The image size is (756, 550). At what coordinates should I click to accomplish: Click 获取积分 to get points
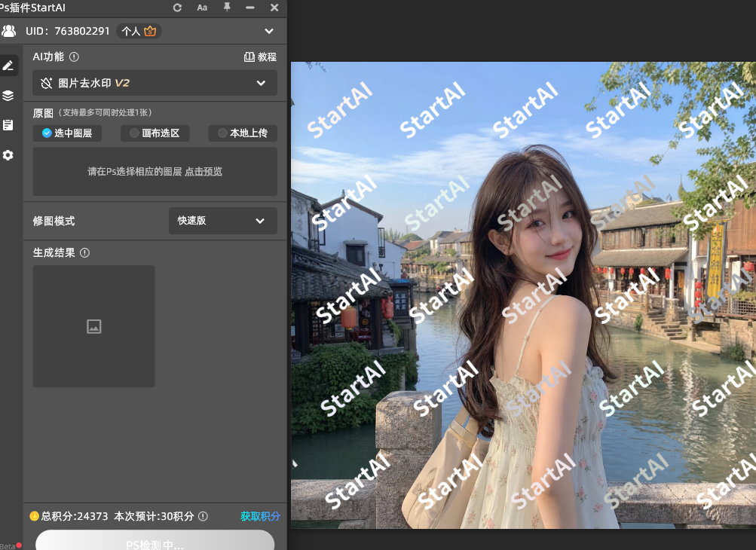[x=260, y=516]
